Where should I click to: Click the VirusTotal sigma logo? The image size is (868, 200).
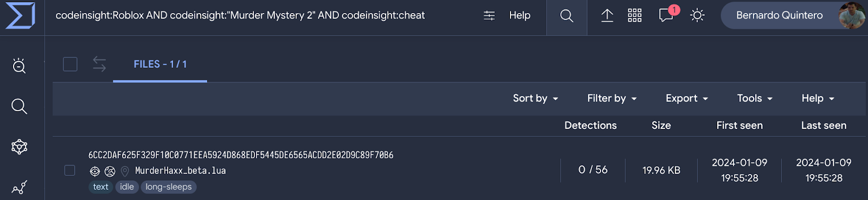coord(20,16)
